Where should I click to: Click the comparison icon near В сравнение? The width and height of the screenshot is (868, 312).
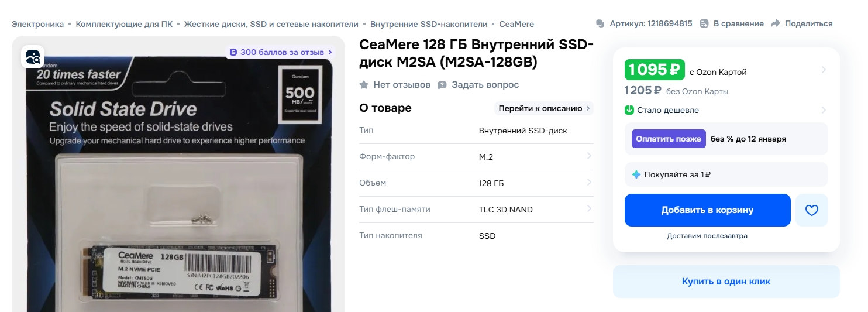[x=704, y=23]
